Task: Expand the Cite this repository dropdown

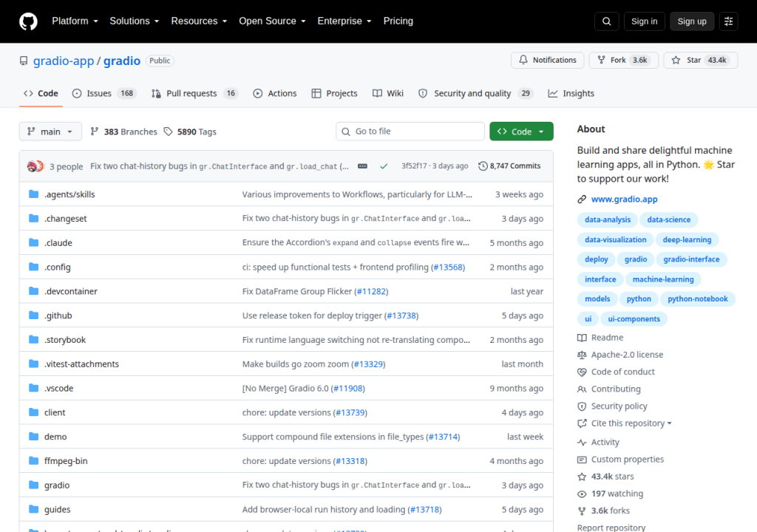Action: 631,423
